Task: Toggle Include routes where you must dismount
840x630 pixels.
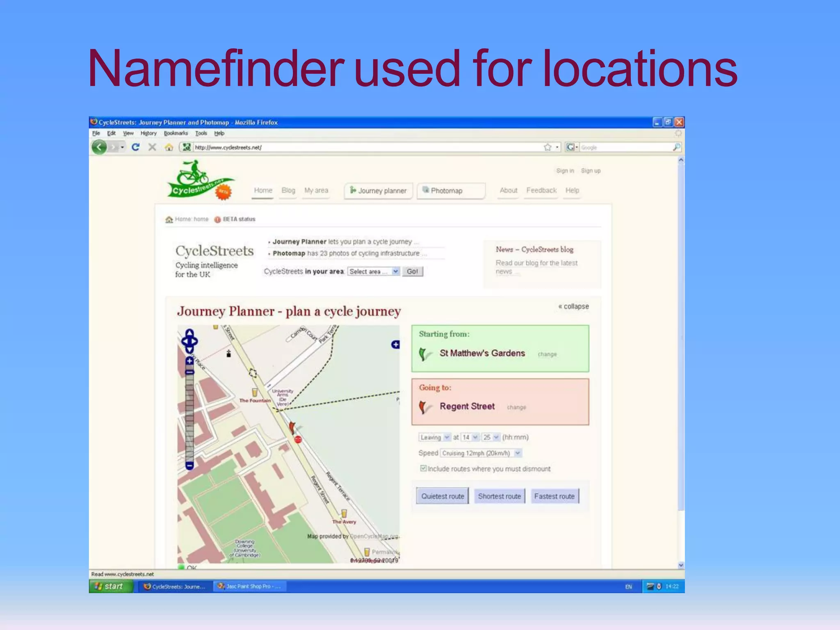Action: (x=423, y=468)
